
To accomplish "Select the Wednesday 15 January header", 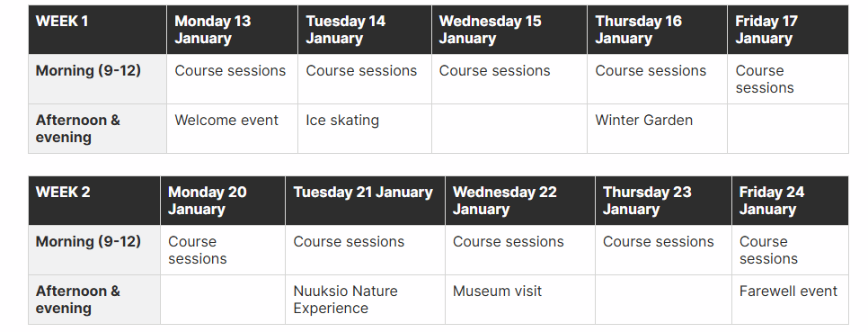I will (509, 30).
